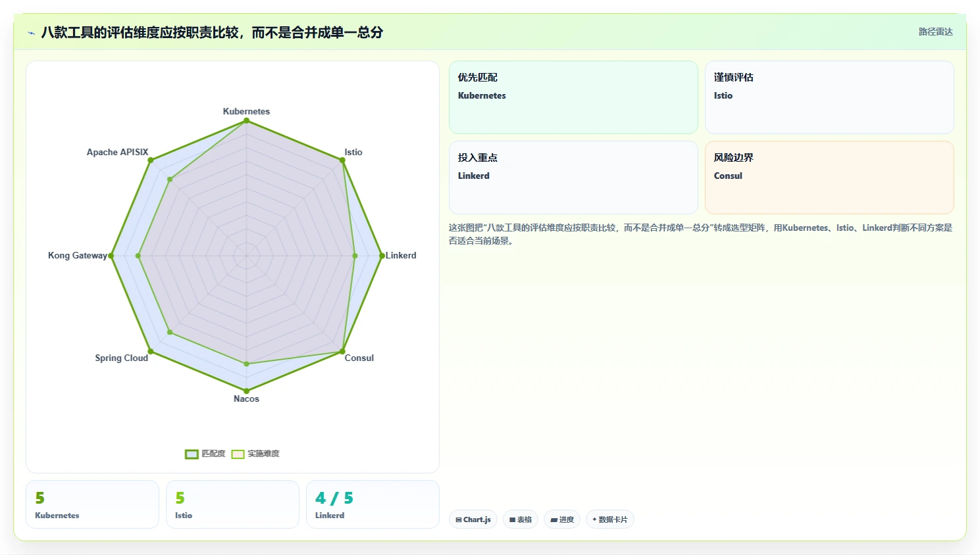
Task: Click the Linkerd axis label on the radar
Action: click(x=401, y=255)
